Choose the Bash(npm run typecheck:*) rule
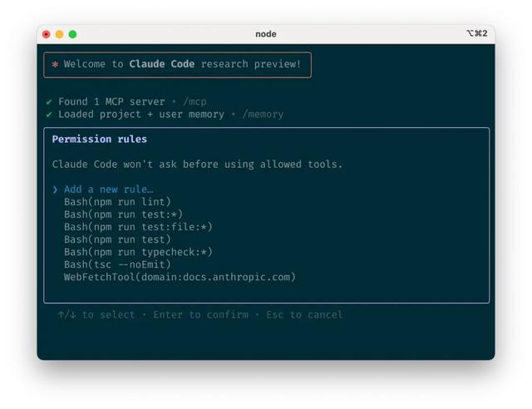Image resolution: width=532 pixels, height=409 pixels. [x=138, y=252]
